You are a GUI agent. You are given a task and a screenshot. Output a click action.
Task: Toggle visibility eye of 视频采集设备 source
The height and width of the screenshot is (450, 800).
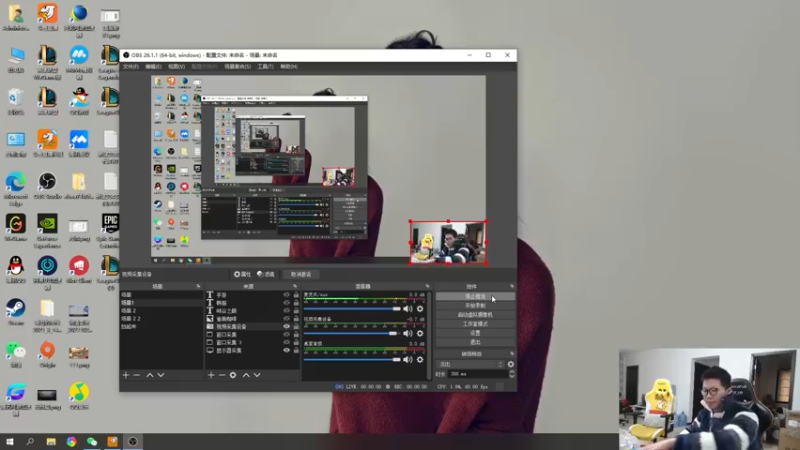[286, 327]
